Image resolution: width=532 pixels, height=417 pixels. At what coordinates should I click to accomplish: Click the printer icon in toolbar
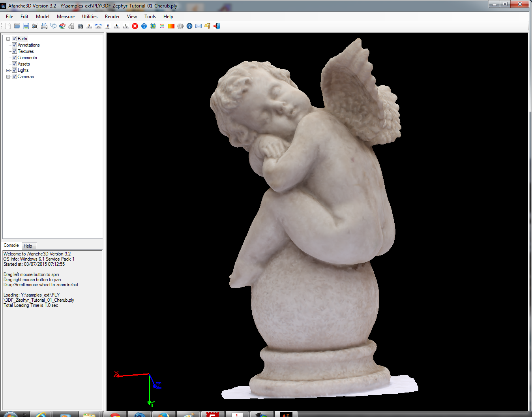pyautogui.click(x=44, y=26)
